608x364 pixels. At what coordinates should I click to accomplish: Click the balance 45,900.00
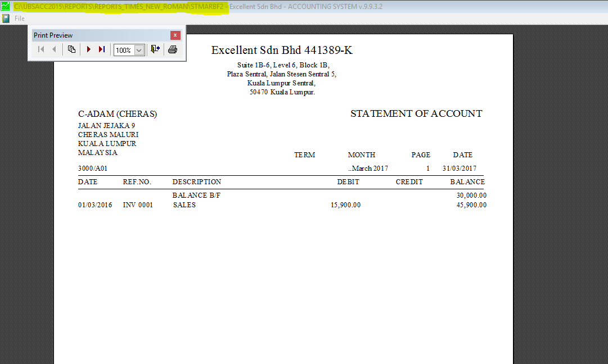[x=471, y=205]
